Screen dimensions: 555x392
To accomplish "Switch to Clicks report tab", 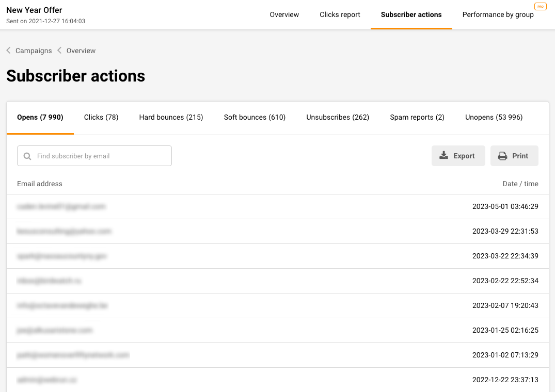I will [340, 14].
